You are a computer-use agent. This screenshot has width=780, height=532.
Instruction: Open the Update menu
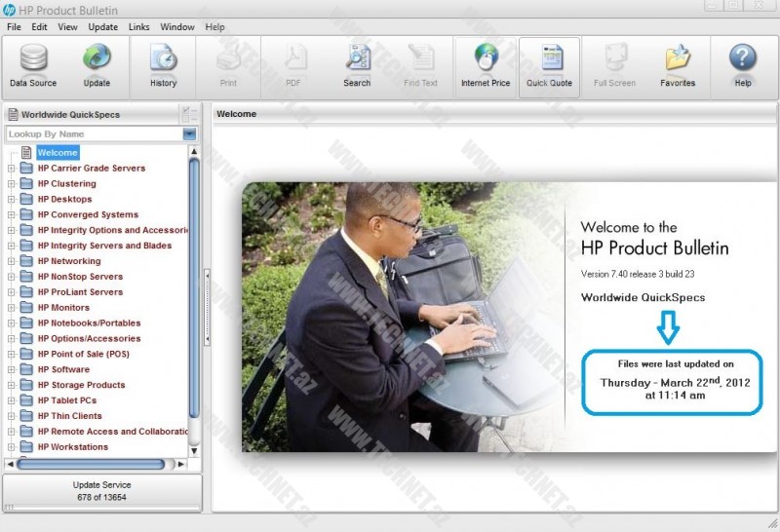103,27
